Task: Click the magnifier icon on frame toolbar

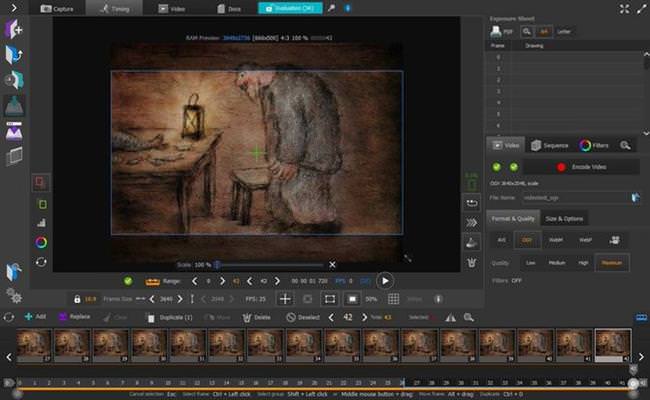Action: point(469,318)
